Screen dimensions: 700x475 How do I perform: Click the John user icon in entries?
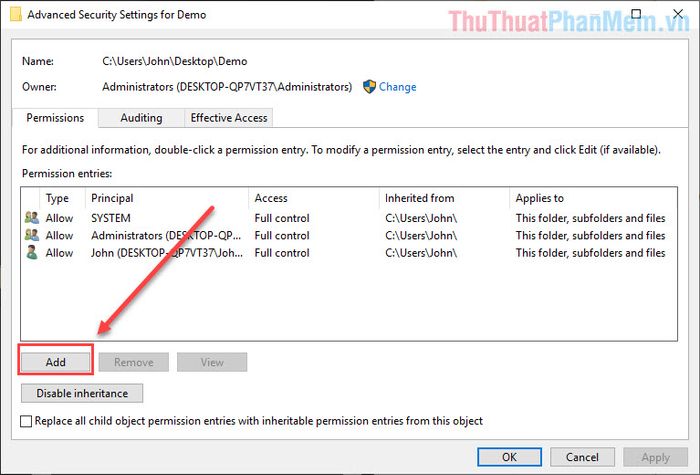[x=32, y=253]
